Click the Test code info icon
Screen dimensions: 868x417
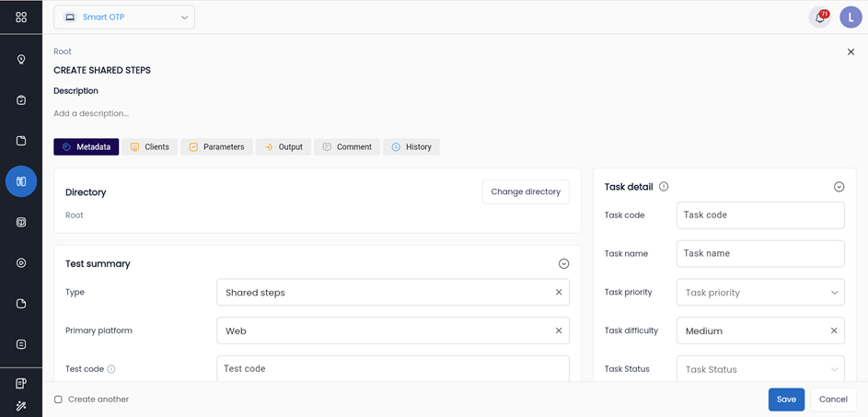[111, 369]
